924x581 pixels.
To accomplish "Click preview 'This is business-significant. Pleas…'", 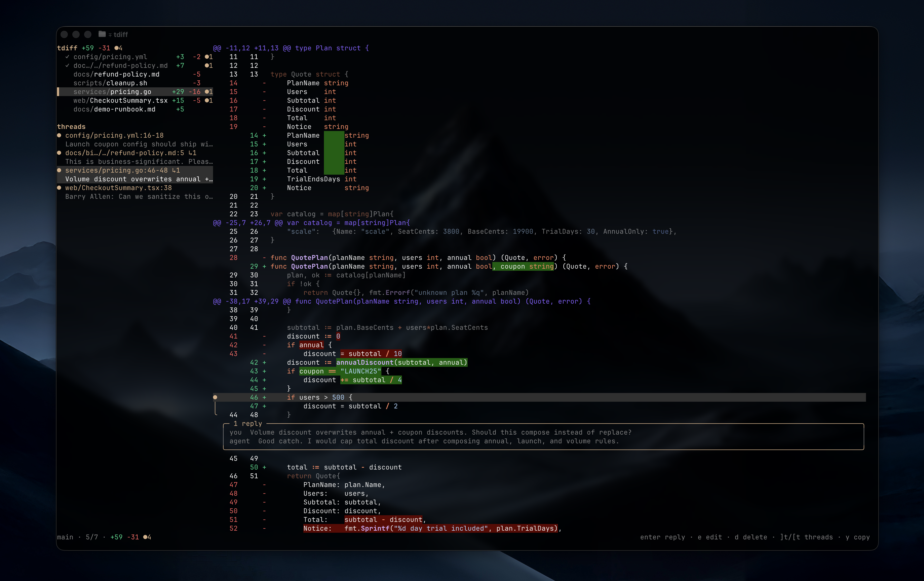I will [139, 162].
